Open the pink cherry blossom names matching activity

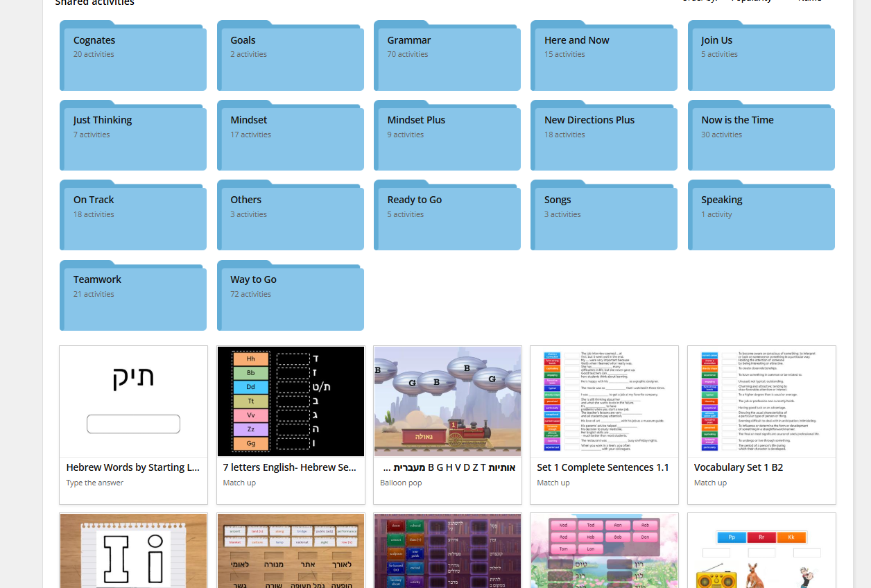(604, 551)
